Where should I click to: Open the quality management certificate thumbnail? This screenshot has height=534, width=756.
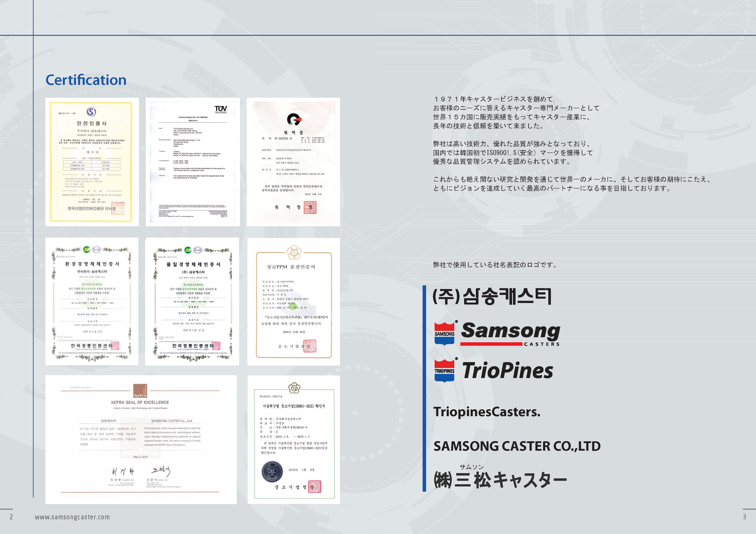click(x=192, y=301)
